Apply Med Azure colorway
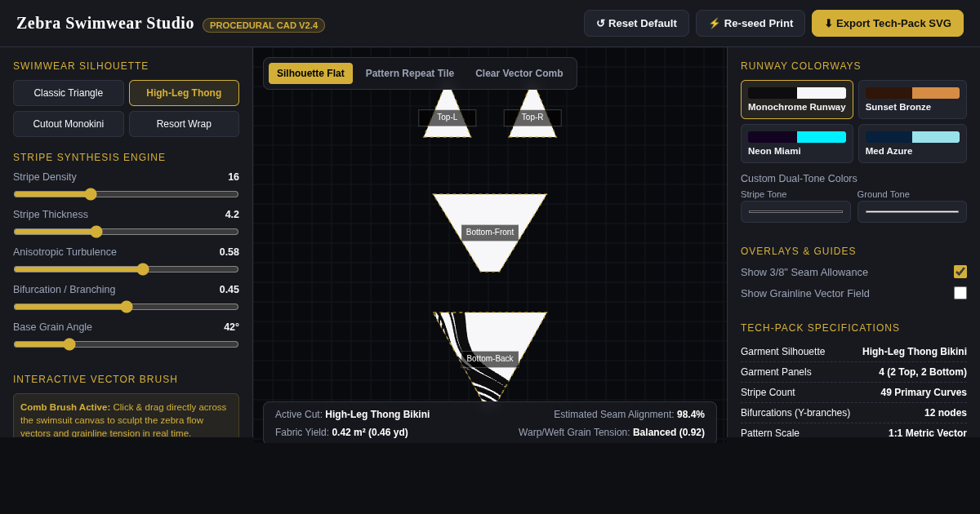980x514 pixels. coord(912,144)
